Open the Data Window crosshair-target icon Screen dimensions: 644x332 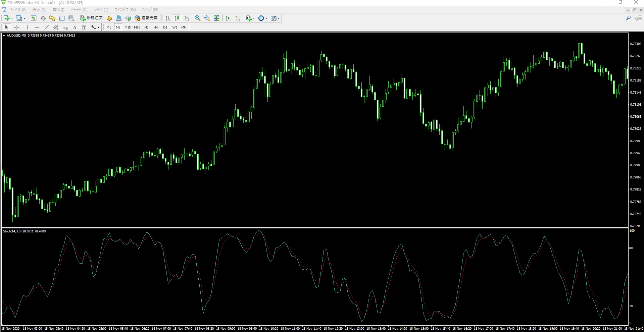[43, 18]
